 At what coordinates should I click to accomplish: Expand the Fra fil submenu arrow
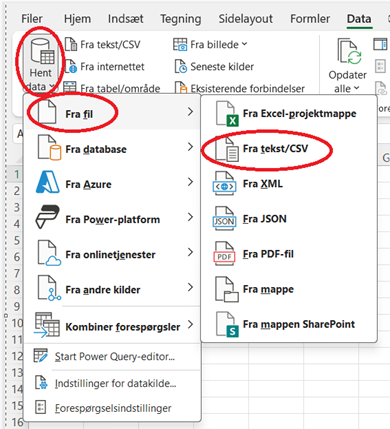[x=190, y=112]
